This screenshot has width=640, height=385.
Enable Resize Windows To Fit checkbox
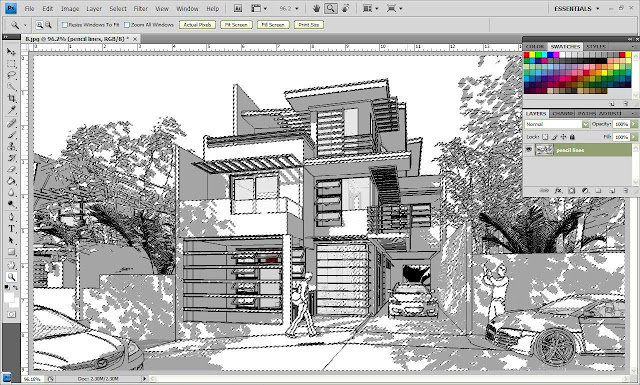click(x=64, y=25)
